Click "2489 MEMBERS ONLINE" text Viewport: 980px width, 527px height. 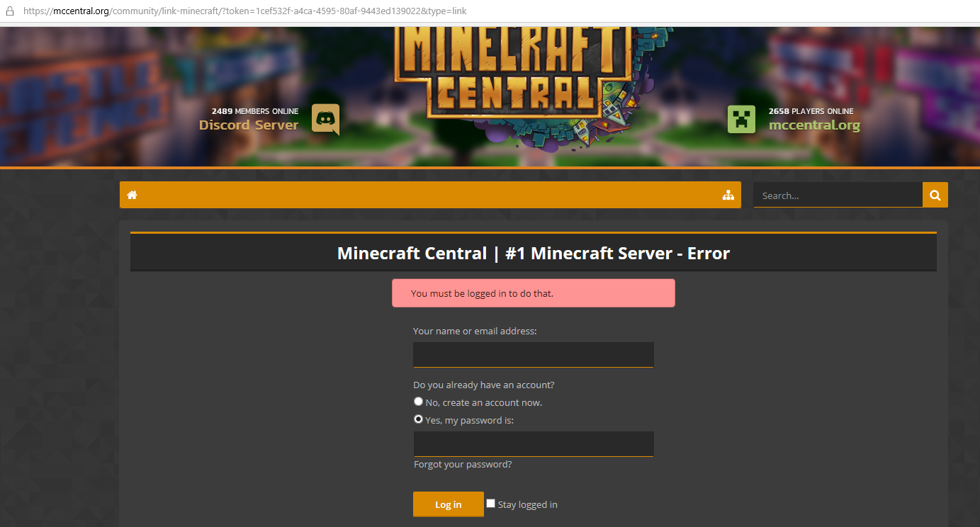pos(255,111)
